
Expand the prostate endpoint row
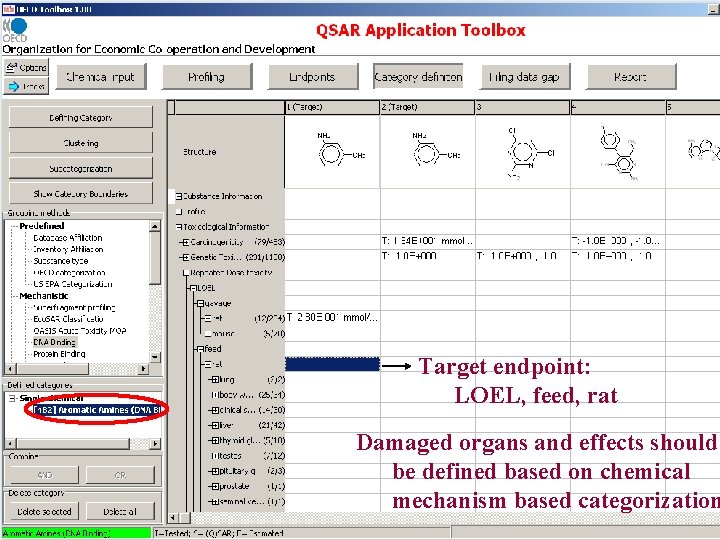pyautogui.click(x=215, y=486)
